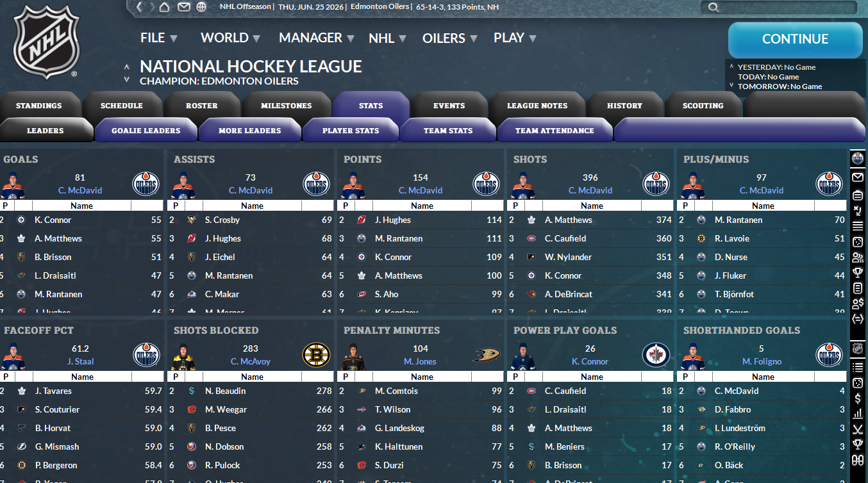
Task: Select J. Tavares row in the Faceoff Pct list
Action: pyautogui.click(x=81, y=391)
